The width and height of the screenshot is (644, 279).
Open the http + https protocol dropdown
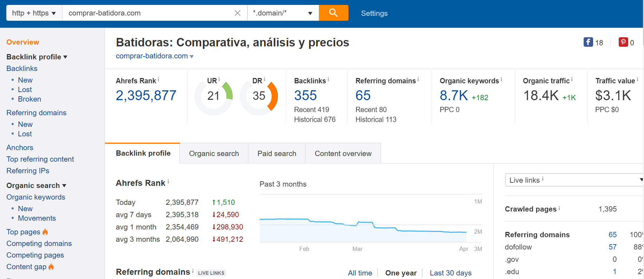(x=34, y=13)
